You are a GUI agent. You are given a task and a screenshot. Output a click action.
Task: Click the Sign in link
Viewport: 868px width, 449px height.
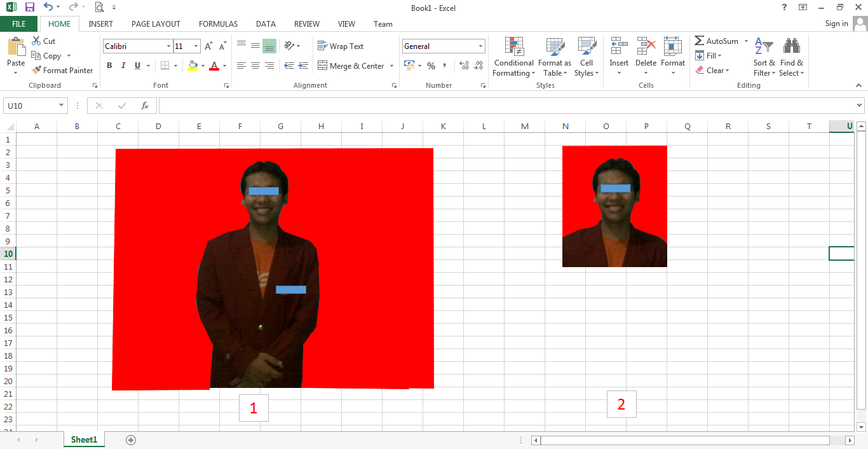click(836, 24)
